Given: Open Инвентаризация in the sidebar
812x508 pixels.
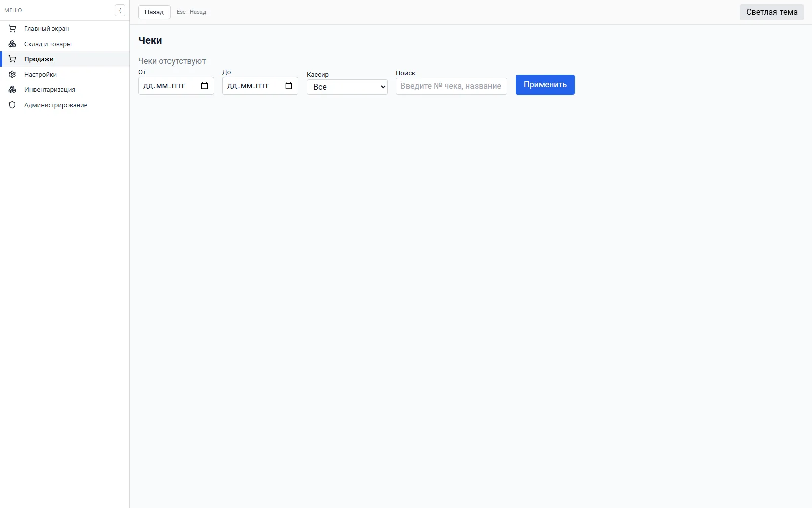Looking at the screenshot, I should [64, 89].
